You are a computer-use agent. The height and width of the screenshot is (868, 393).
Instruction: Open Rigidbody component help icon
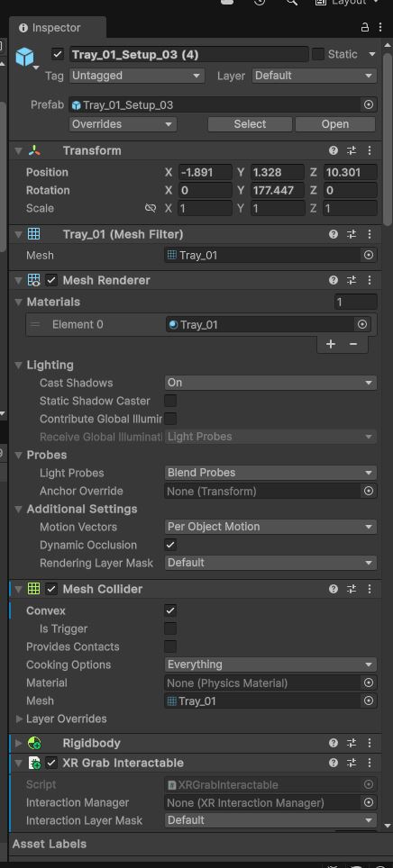pos(334,743)
